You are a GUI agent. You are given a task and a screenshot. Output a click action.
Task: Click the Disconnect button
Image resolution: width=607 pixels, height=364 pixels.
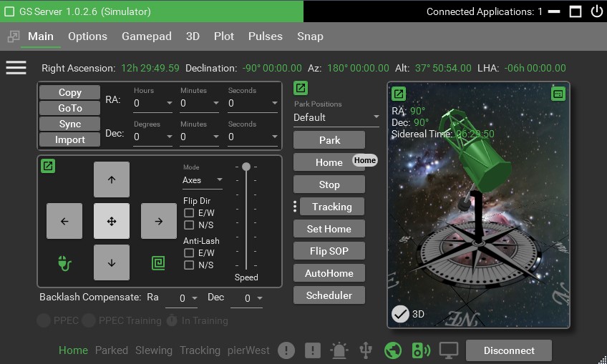click(x=508, y=350)
